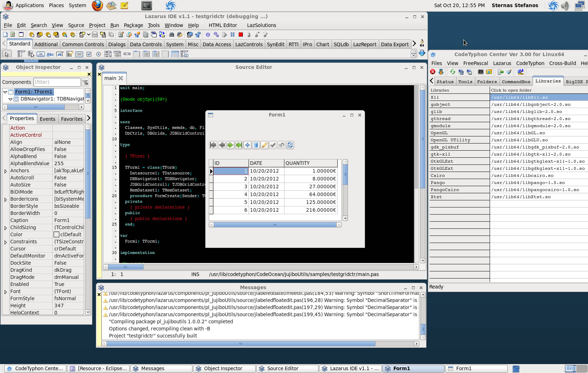Click the red Stop debugging button in Lazarus toolbar
This screenshot has height=373, width=588.
[x=241, y=34]
